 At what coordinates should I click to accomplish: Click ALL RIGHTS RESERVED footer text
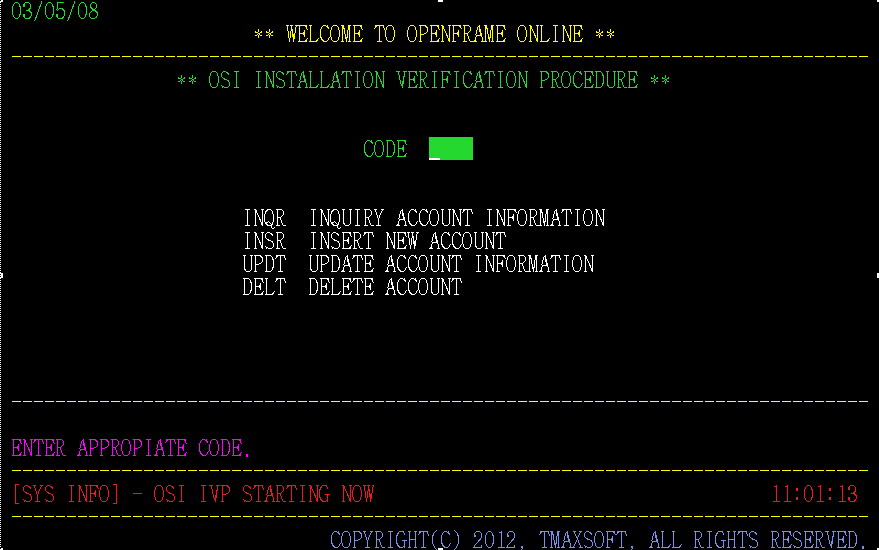[x=756, y=540]
